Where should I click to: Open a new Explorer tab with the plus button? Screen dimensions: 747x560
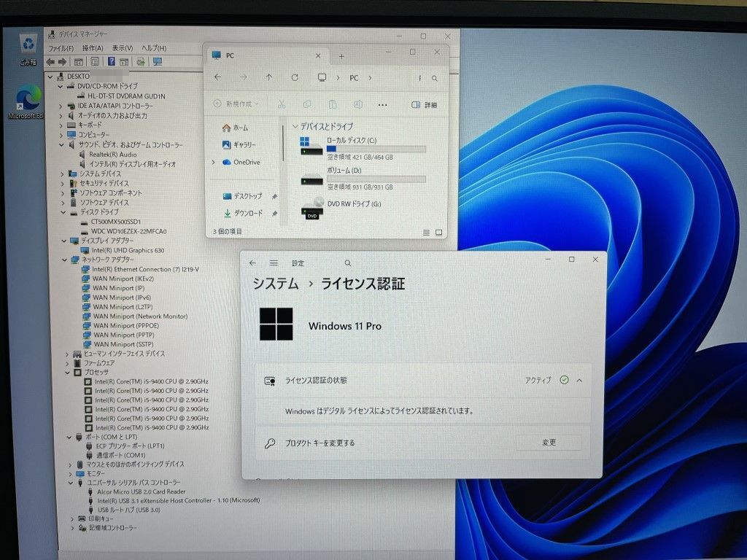click(342, 55)
